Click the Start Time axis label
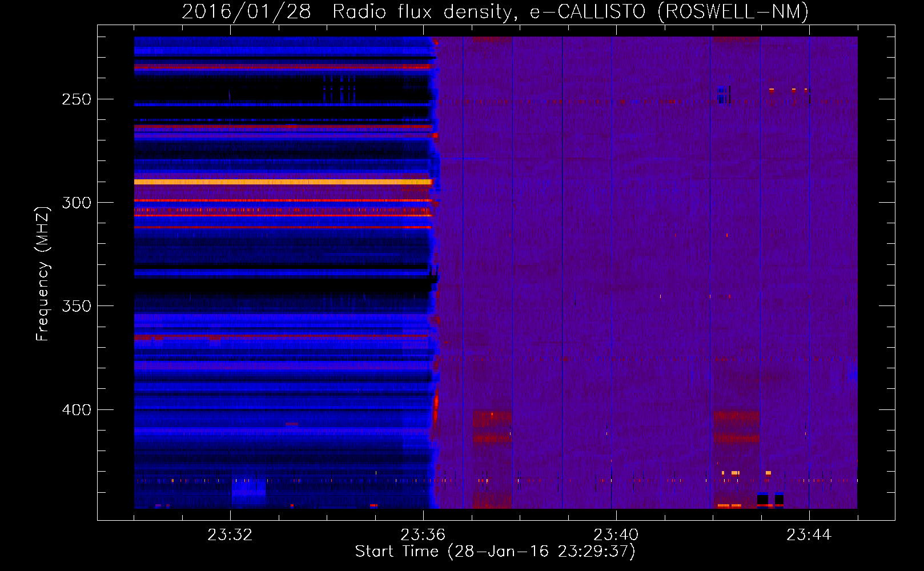Viewport: 924px width, 571px height. point(495,551)
